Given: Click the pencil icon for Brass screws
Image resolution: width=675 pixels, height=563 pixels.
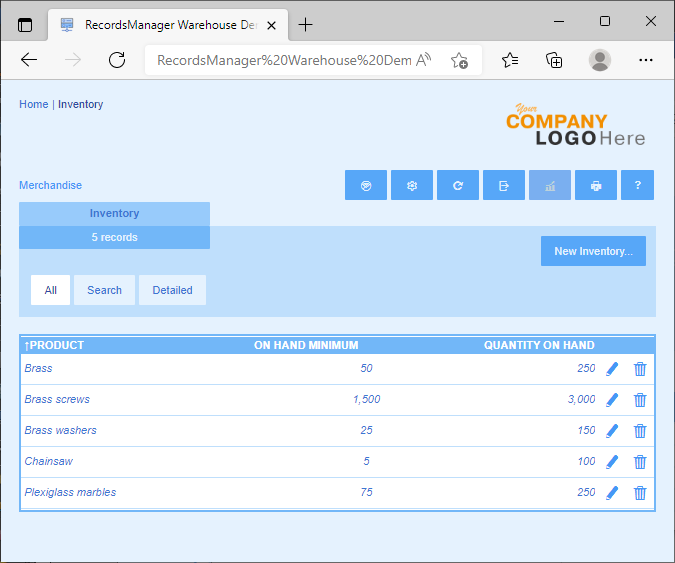Looking at the screenshot, I should (x=612, y=400).
